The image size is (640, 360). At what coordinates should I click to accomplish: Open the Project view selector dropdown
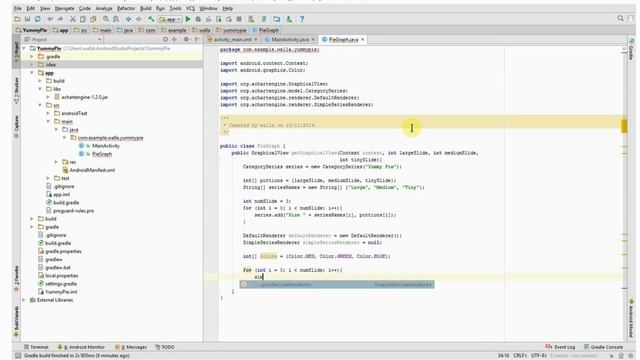click(63, 40)
